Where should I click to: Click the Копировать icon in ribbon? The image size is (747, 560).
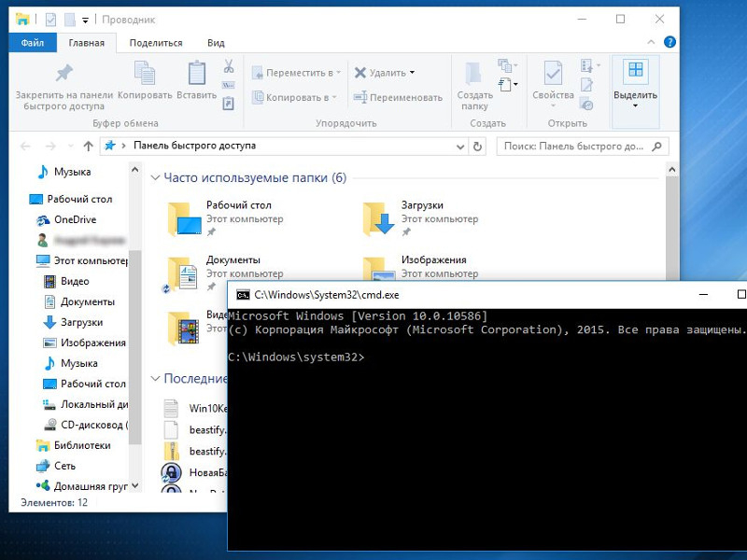[145, 73]
